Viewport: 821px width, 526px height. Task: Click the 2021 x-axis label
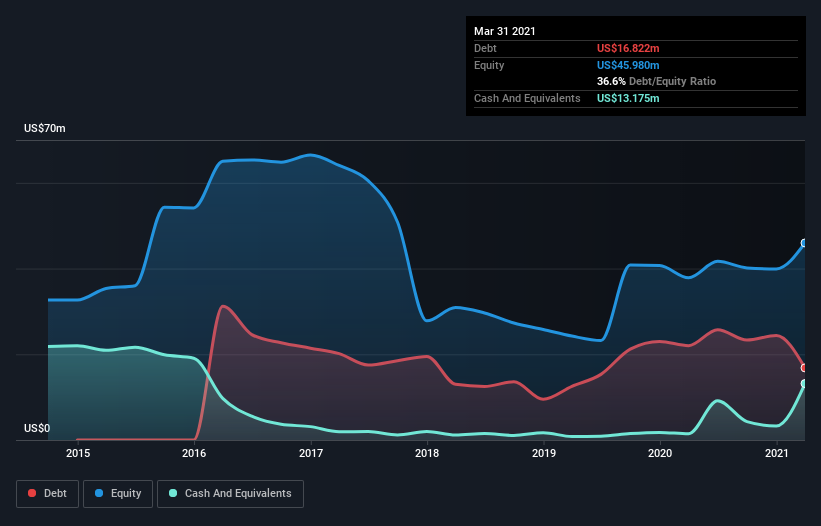click(x=776, y=453)
